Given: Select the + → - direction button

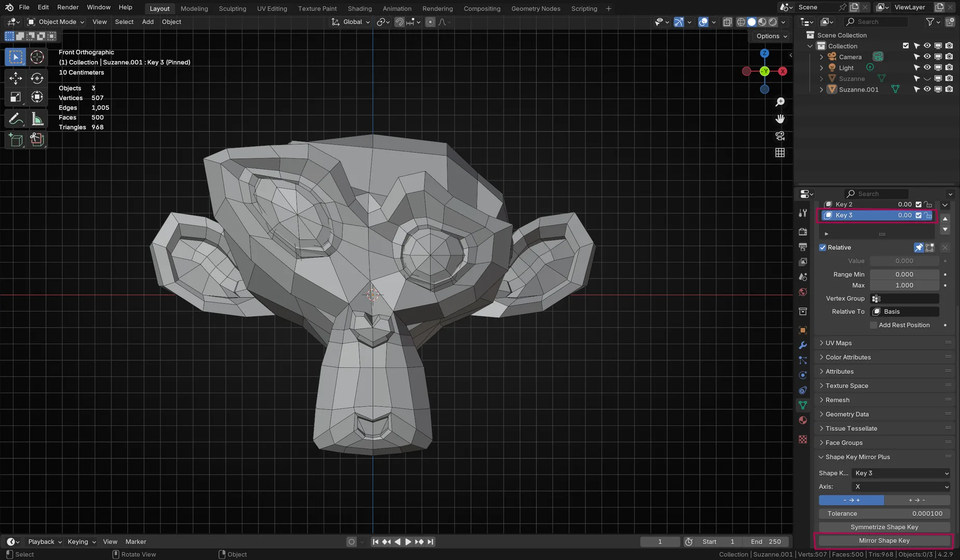Looking at the screenshot, I should (917, 500).
